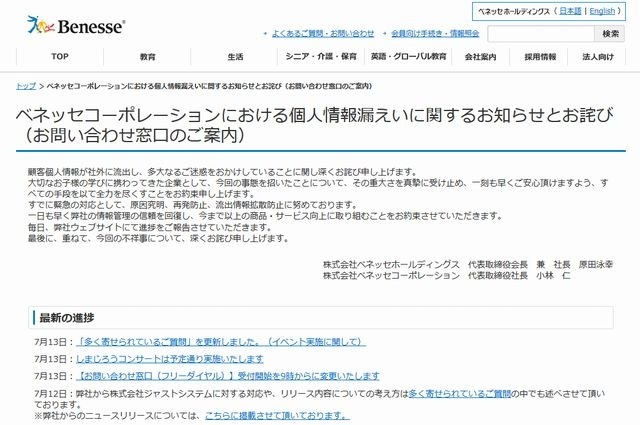The image size is (640, 425).
Task: Open こちらに掲載させて頂いております link
Action: [x=277, y=416]
